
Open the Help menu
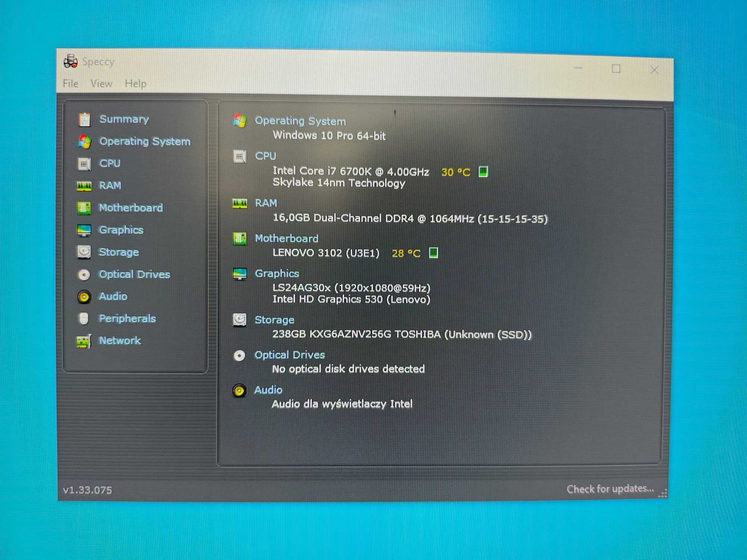[136, 84]
